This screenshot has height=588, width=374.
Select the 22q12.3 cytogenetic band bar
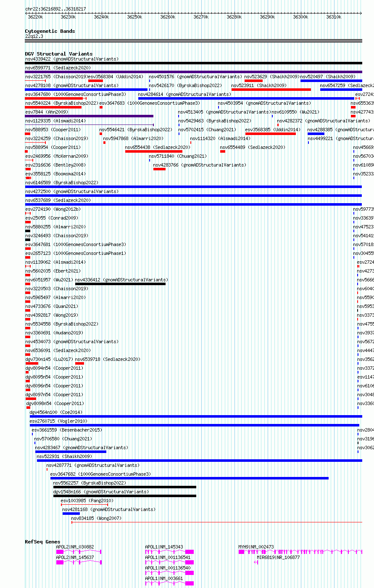pyautogui.click(x=193, y=41)
